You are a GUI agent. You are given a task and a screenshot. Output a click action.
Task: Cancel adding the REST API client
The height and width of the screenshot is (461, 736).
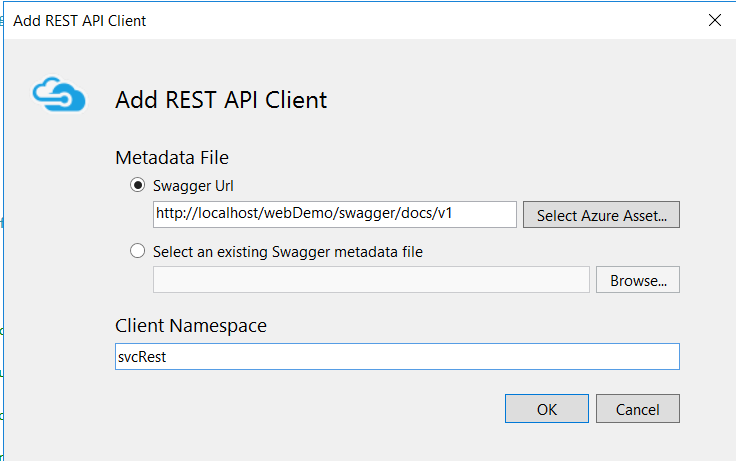638,409
